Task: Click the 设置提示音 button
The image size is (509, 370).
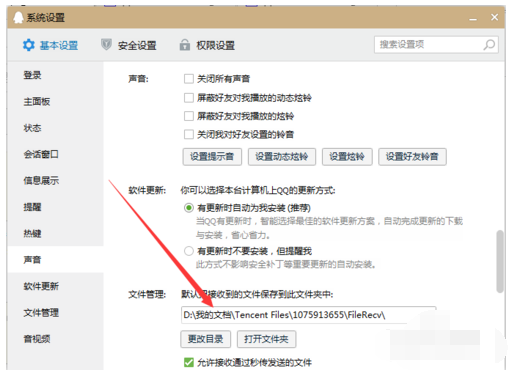Action: pyautogui.click(x=212, y=157)
